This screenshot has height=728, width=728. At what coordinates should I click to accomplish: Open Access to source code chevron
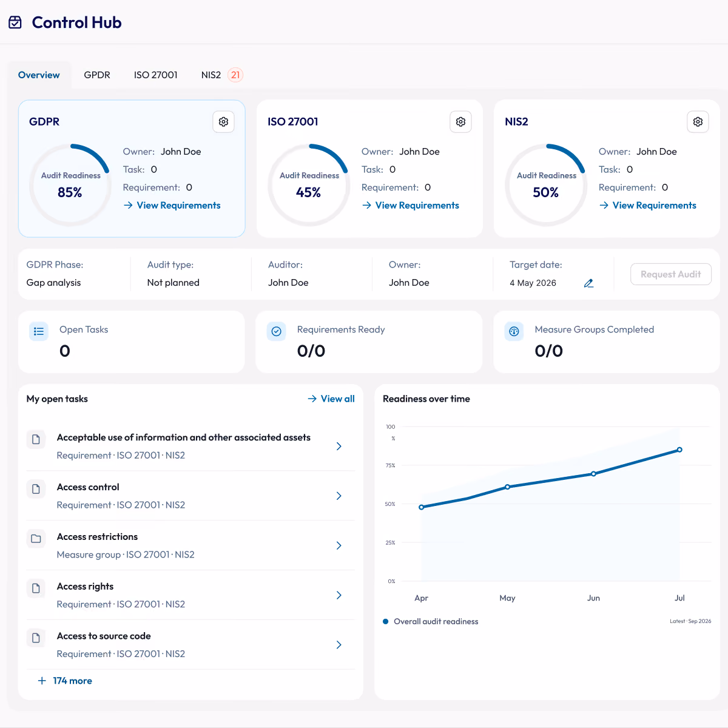[x=339, y=645]
